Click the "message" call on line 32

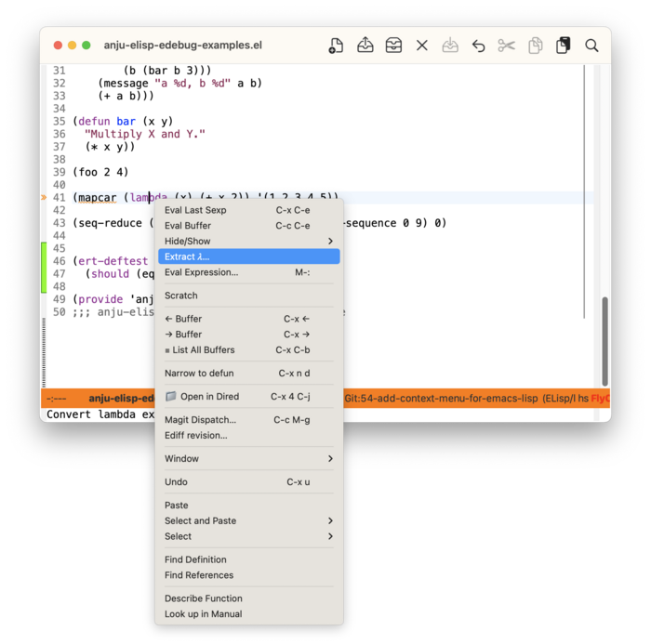tap(126, 84)
